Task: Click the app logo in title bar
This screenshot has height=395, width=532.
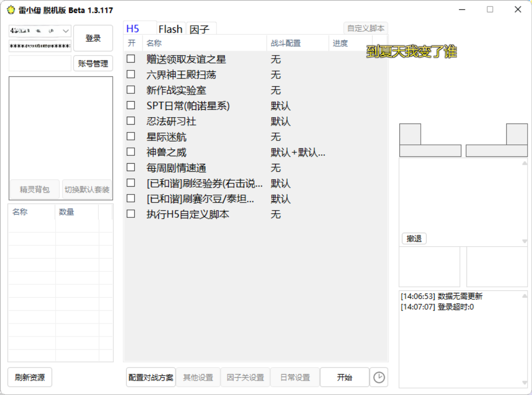Action: (11, 10)
